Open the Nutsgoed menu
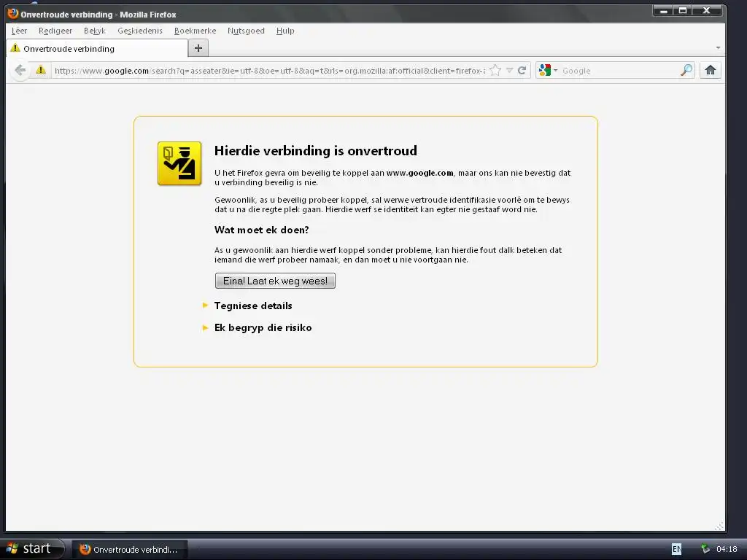The width and height of the screenshot is (747, 560). tap(246, 31)
